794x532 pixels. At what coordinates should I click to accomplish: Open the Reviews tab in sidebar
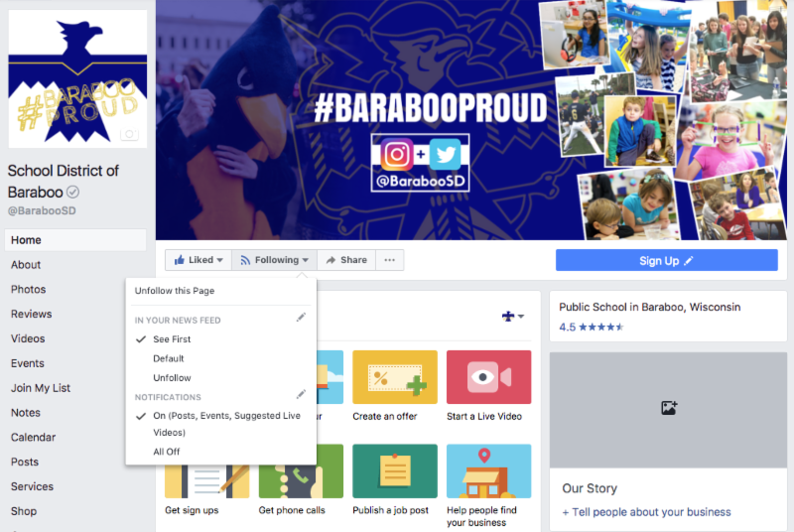pos(32,314)
